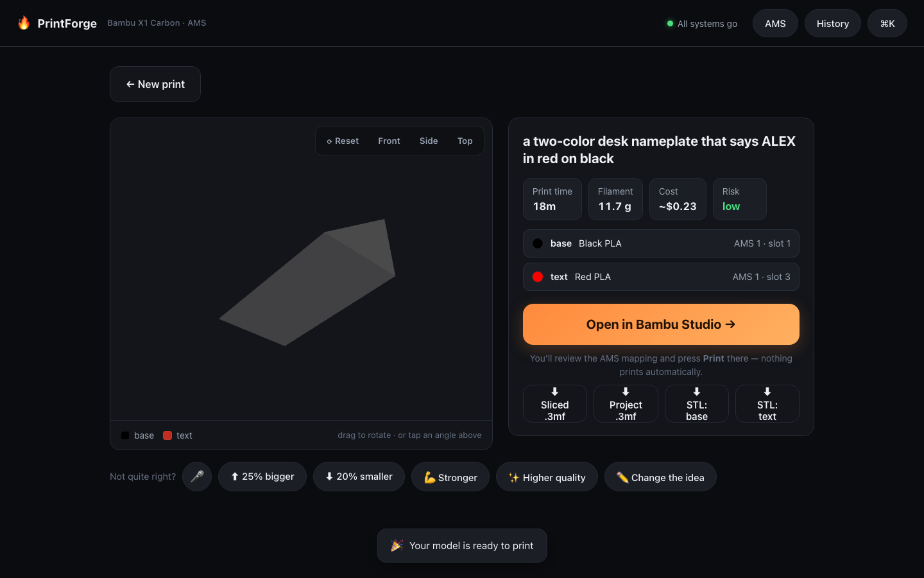
Task: Make the model 20% smaller
Action: click(359, 477)
